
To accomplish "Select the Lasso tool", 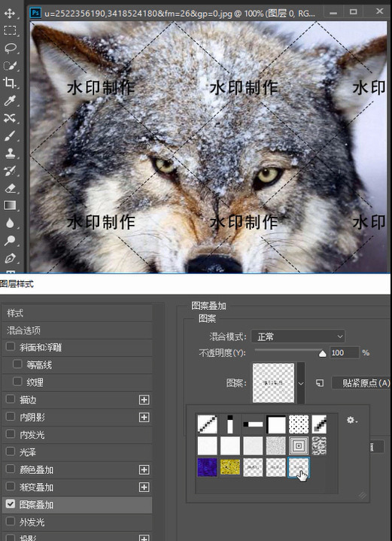I will click(x=10, y=48).
